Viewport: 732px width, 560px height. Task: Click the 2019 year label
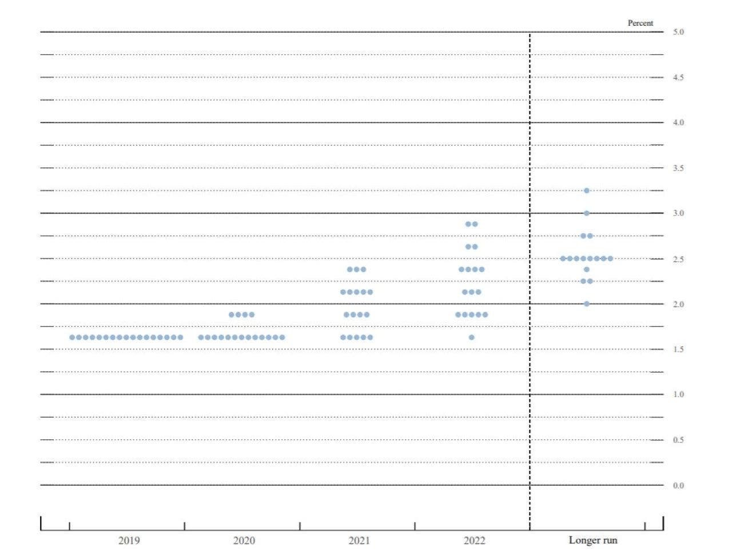(x=129, y=541)
